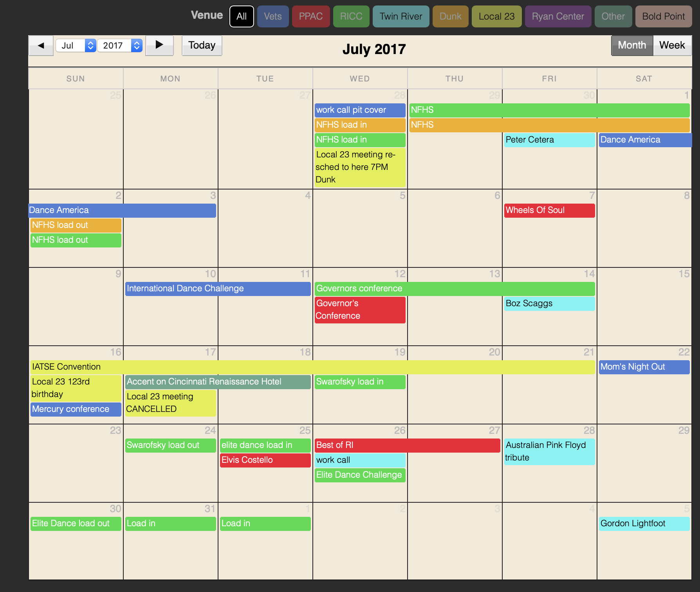Switch to Week view

coord(672,45)
